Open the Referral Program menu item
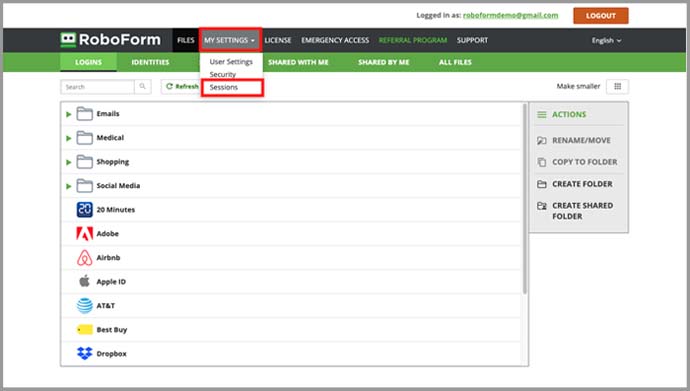Screen dimensions: 690x391 click(x=413, y=40)
